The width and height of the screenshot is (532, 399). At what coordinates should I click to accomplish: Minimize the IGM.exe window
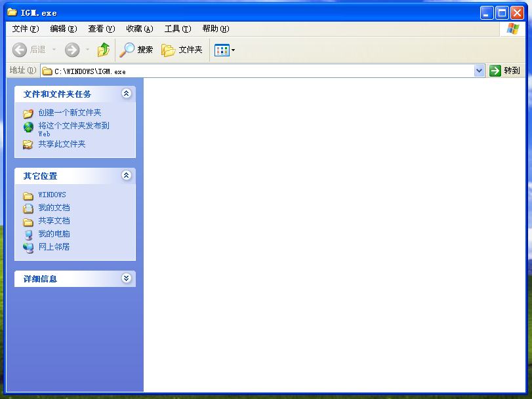pos(487,13)
